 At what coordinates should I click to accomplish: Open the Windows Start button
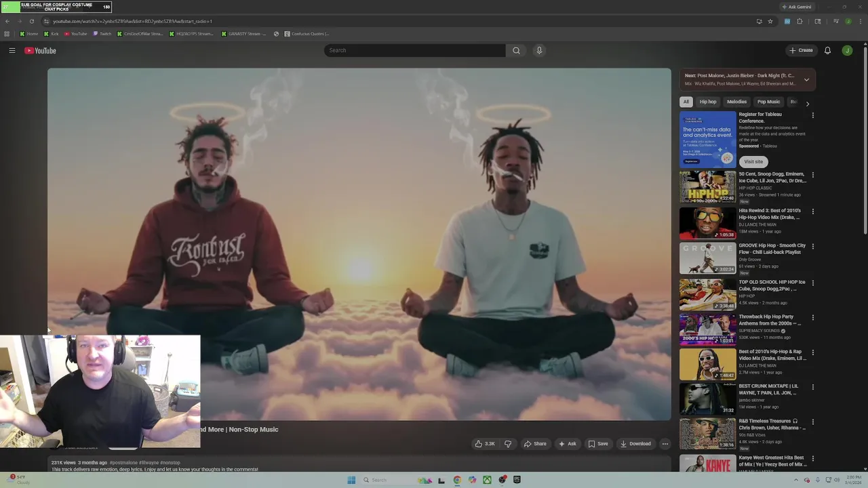coord(351,480)
